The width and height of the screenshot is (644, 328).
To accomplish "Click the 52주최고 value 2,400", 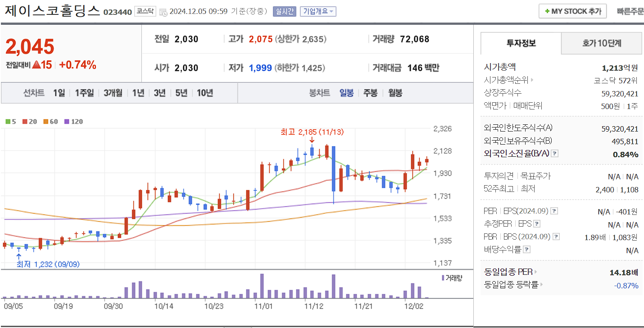I will point(604,190).
